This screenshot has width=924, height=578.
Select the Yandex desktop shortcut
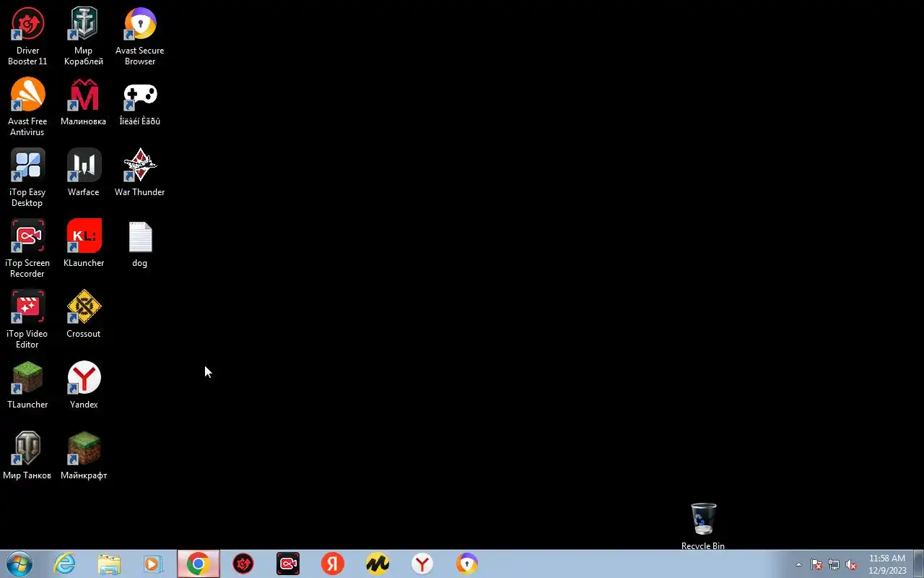tap(84, 385)
